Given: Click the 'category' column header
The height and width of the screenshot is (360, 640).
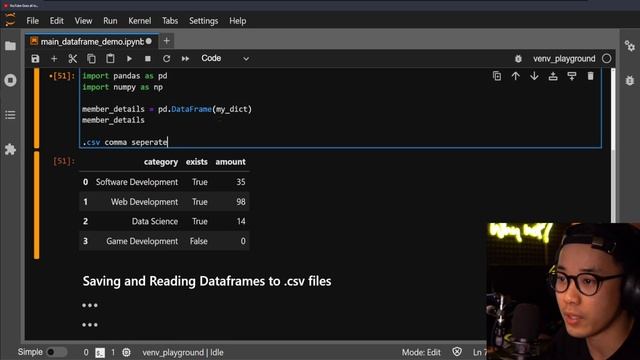Looking at the screenshot, I should click(x=161, y=162).
